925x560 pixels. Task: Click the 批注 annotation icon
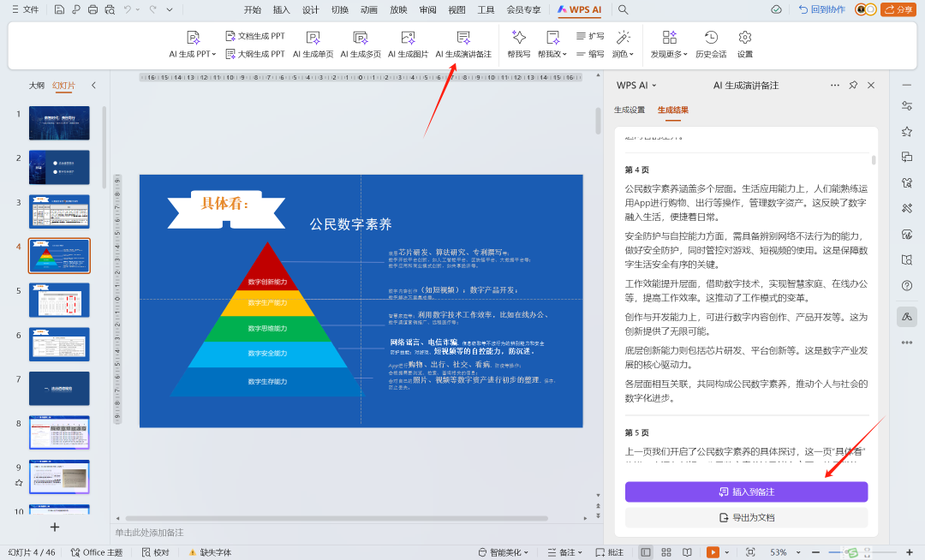[x=611, y=551]
